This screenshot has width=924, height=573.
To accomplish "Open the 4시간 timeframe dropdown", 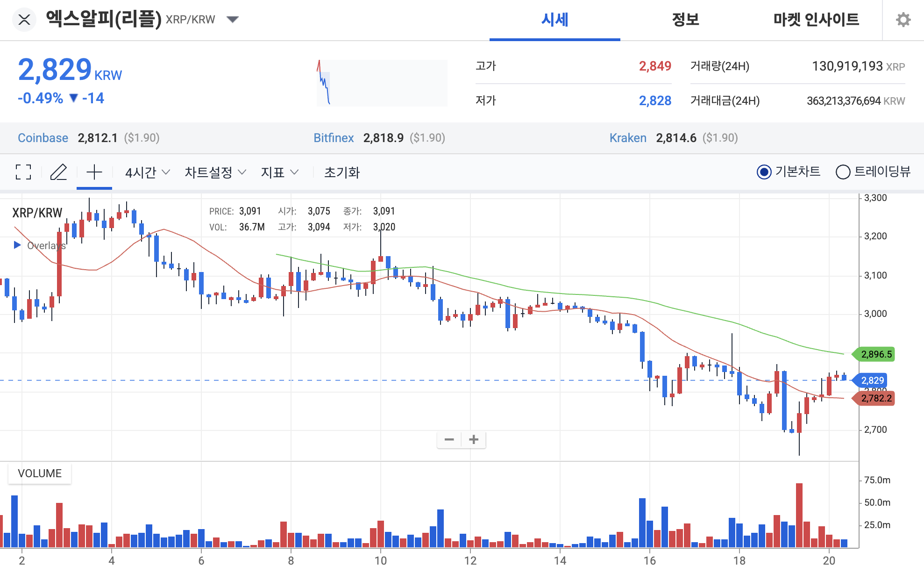I will pyautogui.click(x=145, y=172).
